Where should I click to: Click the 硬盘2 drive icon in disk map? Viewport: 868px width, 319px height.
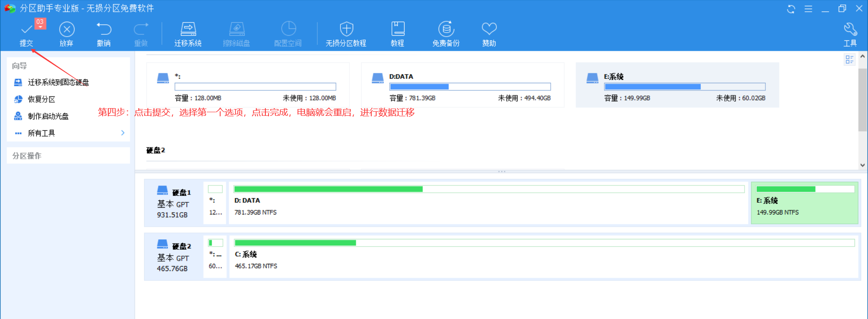coord(163,244)
